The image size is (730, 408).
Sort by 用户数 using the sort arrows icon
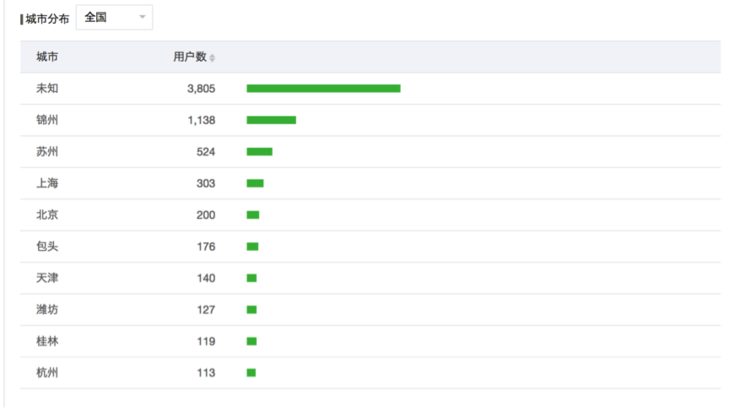tap(212, 58)
